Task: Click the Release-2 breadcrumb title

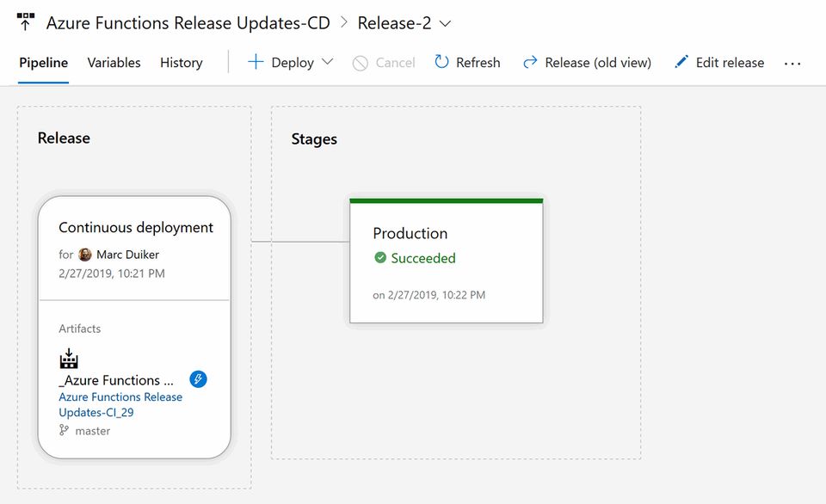Action: 394,23
